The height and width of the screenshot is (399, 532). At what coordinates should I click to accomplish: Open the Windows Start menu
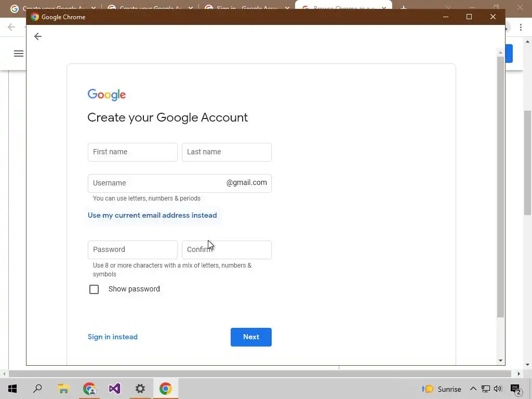[12, 389]
